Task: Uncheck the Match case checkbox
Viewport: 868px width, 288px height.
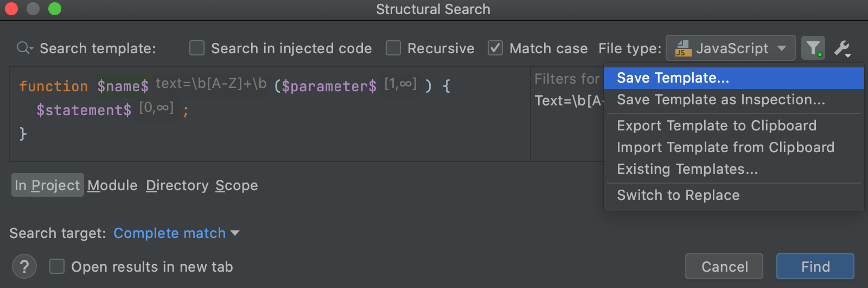Action: coord(495,48)
